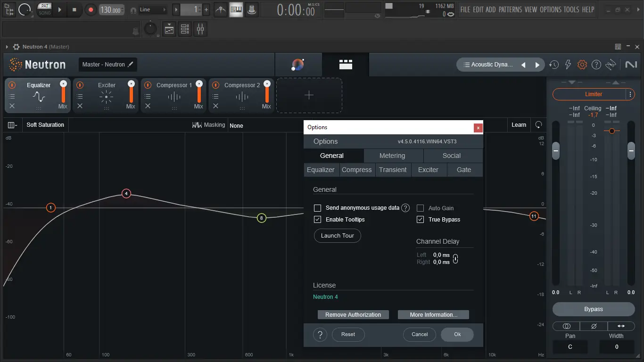Switch to the Metering tab

click(x=392, y=156)
